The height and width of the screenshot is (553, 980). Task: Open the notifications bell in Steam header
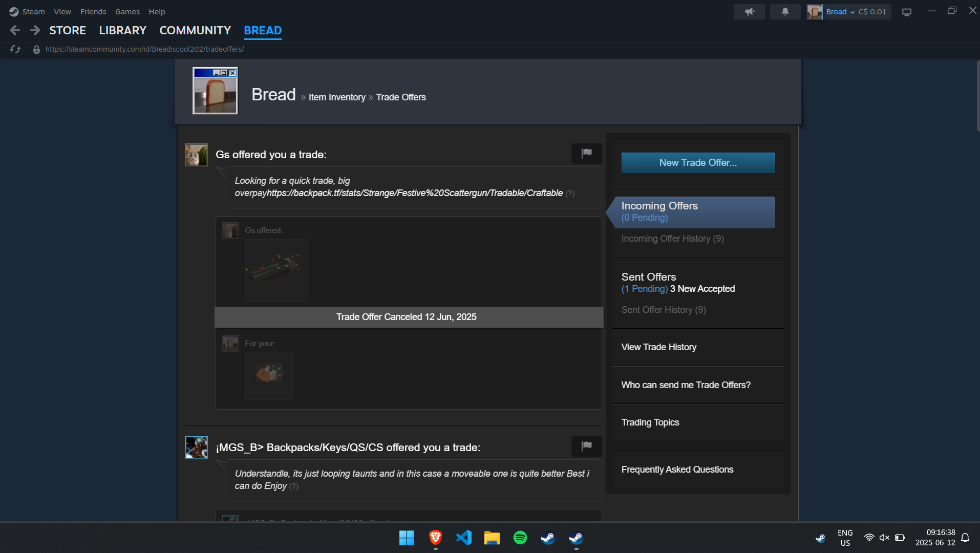tap(785, 11)
